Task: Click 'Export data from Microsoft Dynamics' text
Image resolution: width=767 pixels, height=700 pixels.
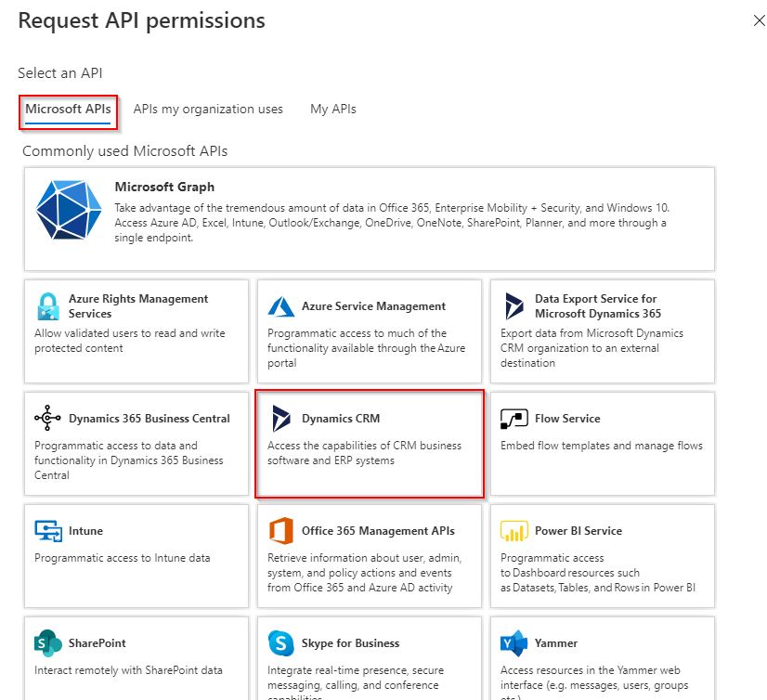Action: coord(591,333)
